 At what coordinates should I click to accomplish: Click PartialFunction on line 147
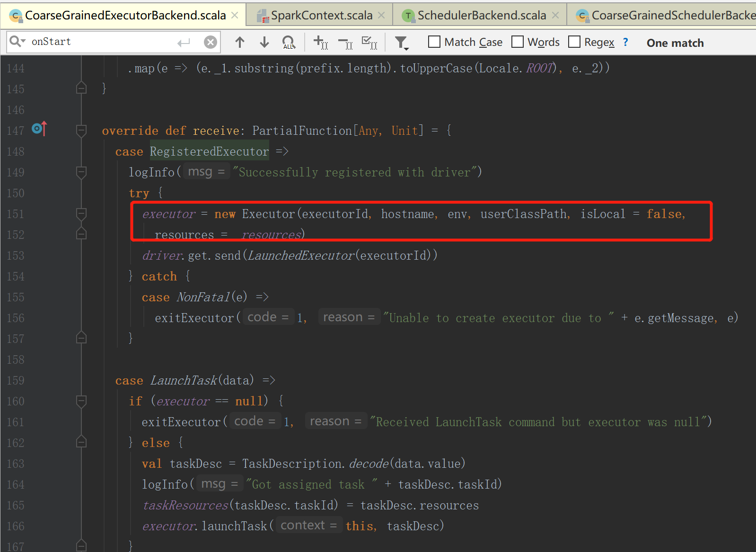[x=302, y=131]
